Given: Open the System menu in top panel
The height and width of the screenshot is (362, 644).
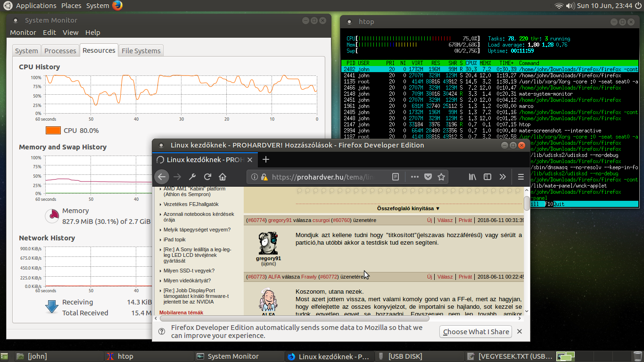Looking at the screenshot, I should coord(98,6).
